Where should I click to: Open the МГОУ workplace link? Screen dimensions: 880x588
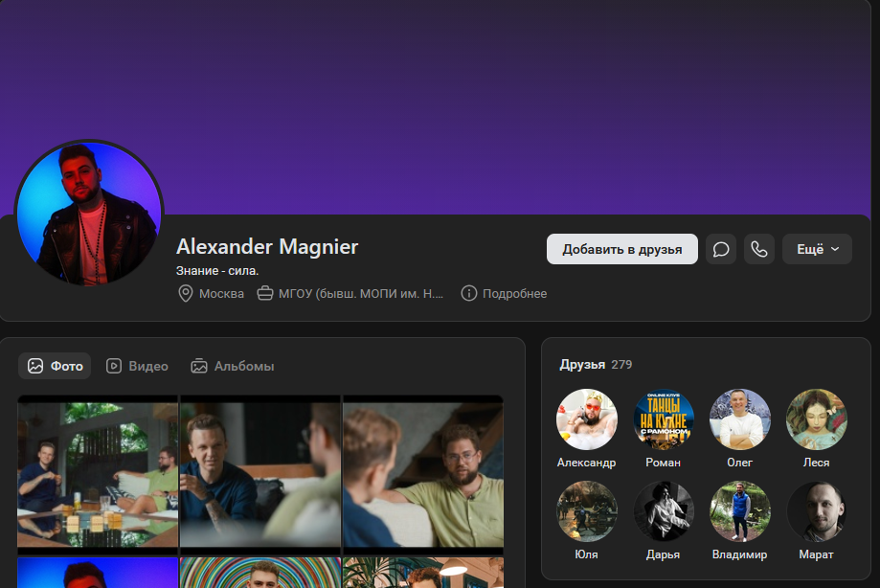361,293
